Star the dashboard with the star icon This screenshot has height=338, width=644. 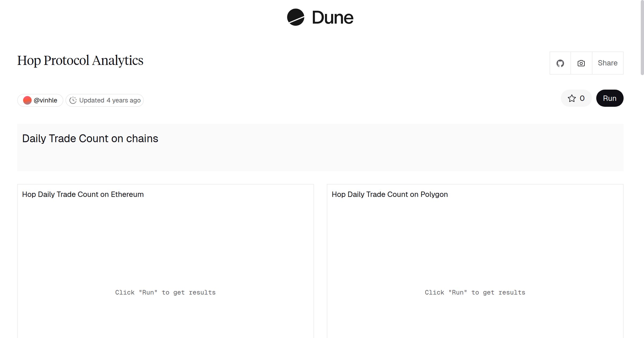[x=572, y=98]
